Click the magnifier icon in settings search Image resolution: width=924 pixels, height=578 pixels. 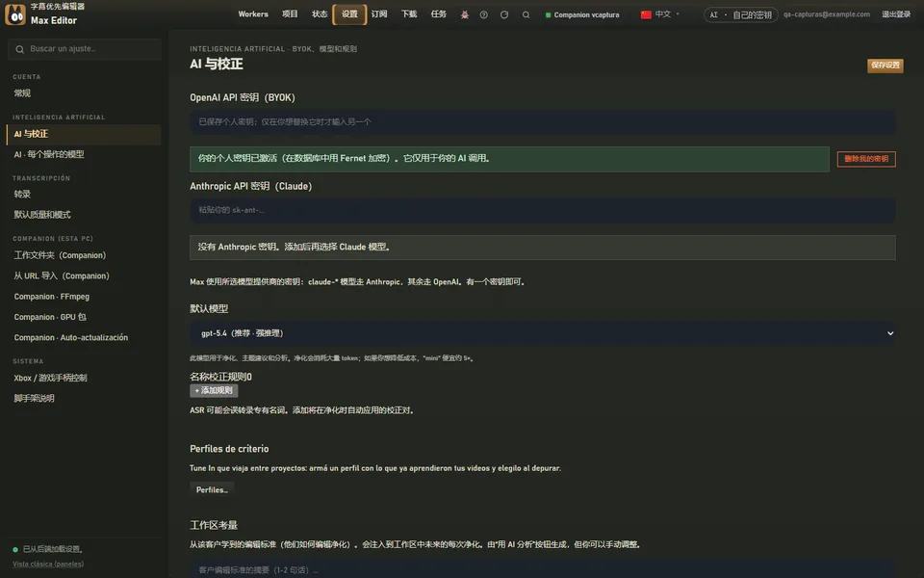click(x=20, y=49)
